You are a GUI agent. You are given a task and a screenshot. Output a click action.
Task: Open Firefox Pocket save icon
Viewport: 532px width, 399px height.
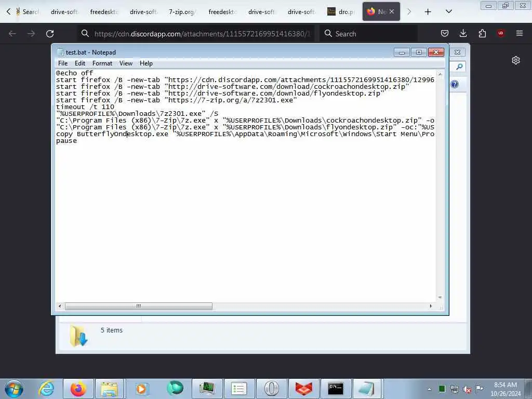coord(445,33)
